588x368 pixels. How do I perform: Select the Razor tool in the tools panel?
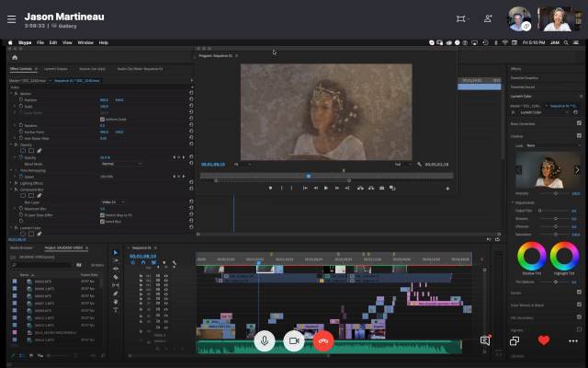[116, 276]
